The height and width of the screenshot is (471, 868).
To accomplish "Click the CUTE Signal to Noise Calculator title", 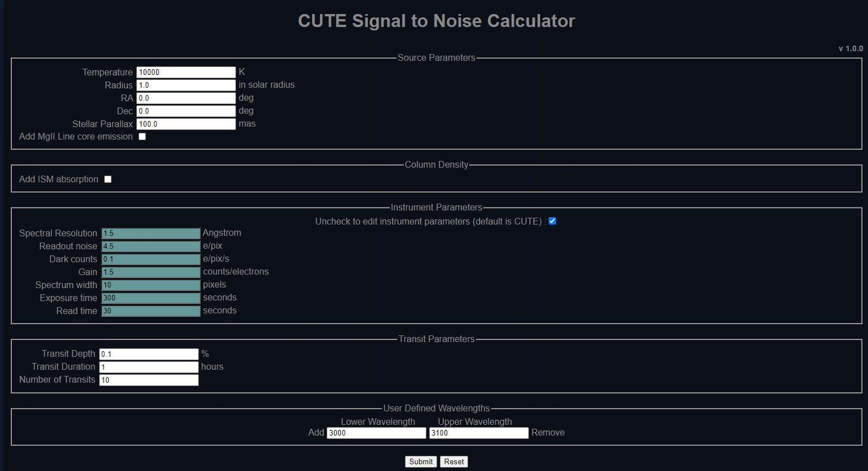I will pos(437,21).
